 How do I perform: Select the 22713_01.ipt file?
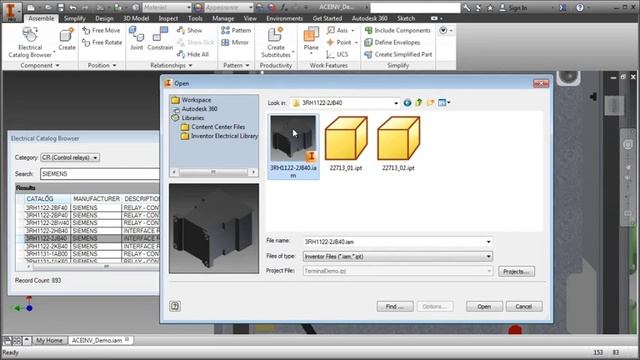coord(346,143)
